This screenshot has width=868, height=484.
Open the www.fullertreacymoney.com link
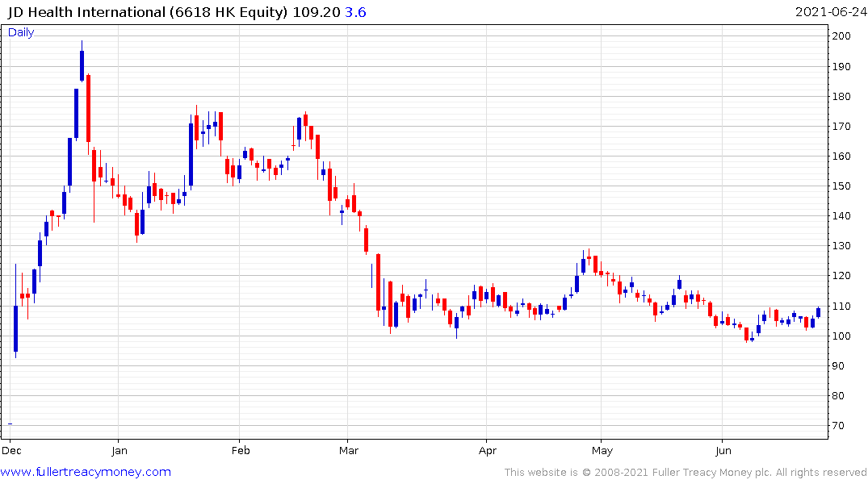tap(86, 472)
